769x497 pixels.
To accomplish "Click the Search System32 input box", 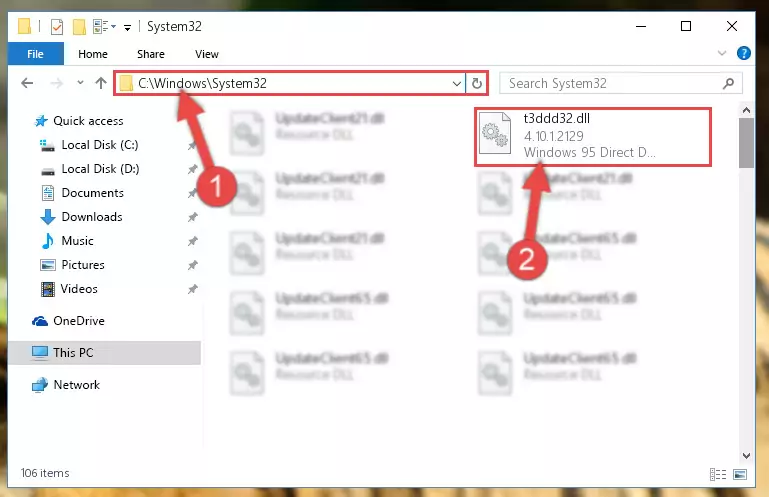I will [x=613, y=83].
